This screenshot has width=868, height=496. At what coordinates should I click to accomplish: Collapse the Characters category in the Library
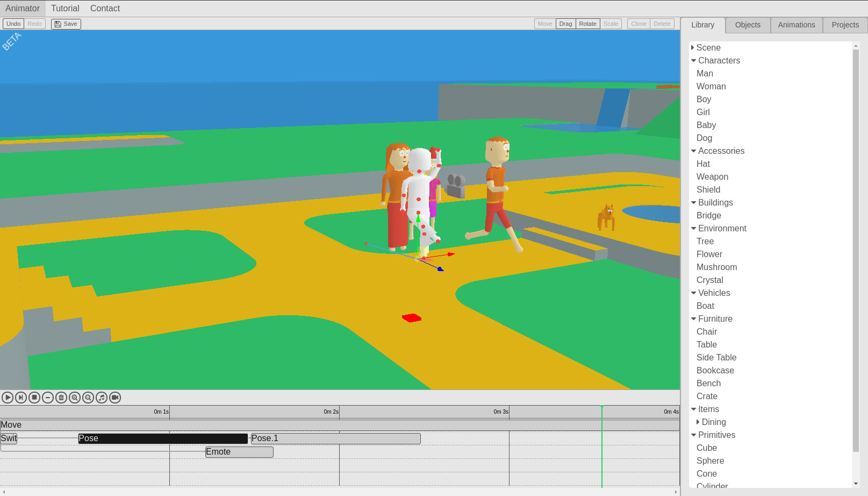[x=694, y=60]
